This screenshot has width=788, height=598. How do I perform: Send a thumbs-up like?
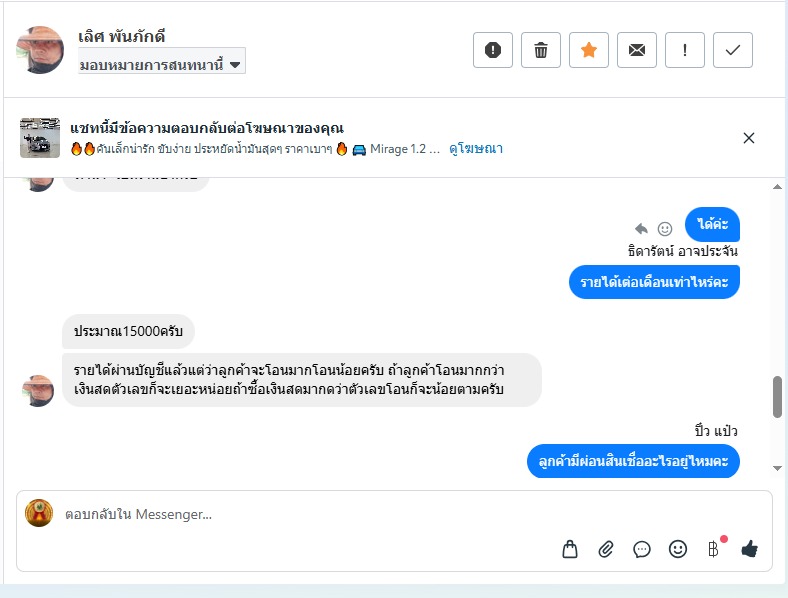[x=750, y=548]
